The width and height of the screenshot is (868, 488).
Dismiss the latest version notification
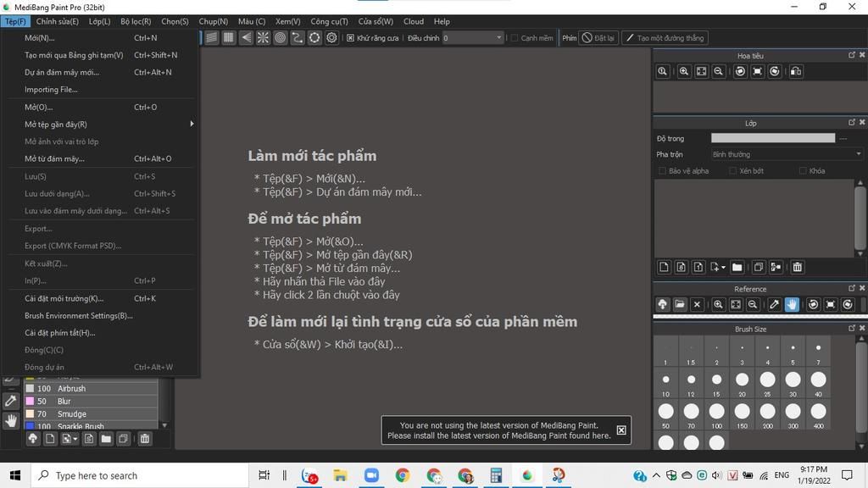point(621,430)
